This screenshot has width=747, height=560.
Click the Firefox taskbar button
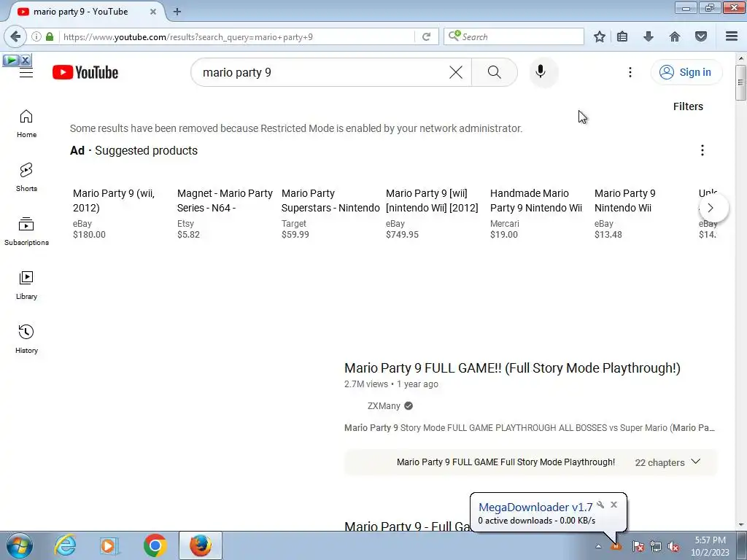coord(201,545)
